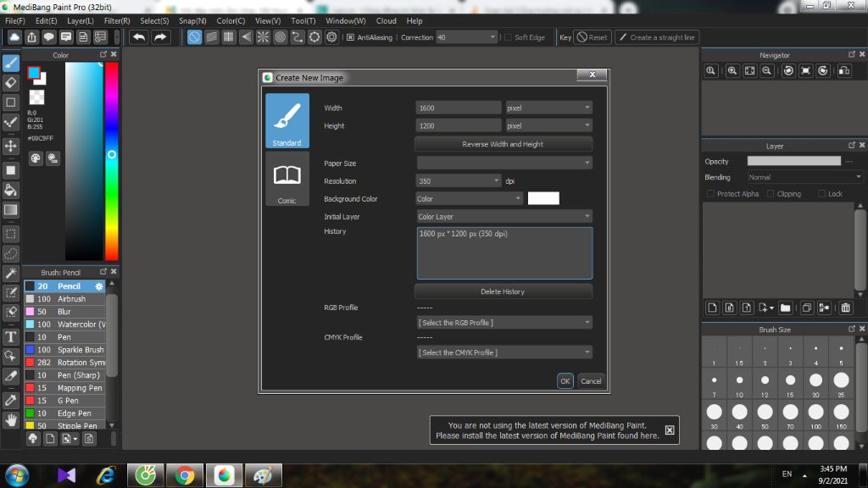Image resolution: width=868 pixels, height=488 pixels.
Task: Enable the Clipping checkbox
Action: click(771, 194)
